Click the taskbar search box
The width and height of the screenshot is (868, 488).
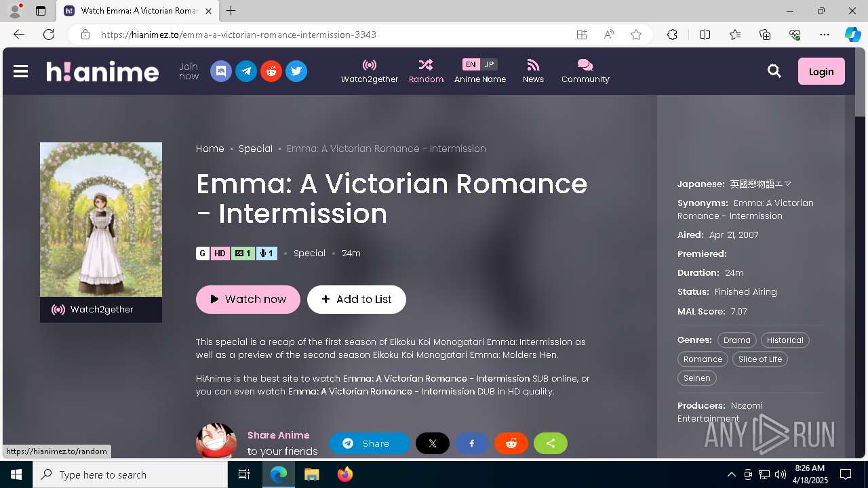[x=130, y=474]
